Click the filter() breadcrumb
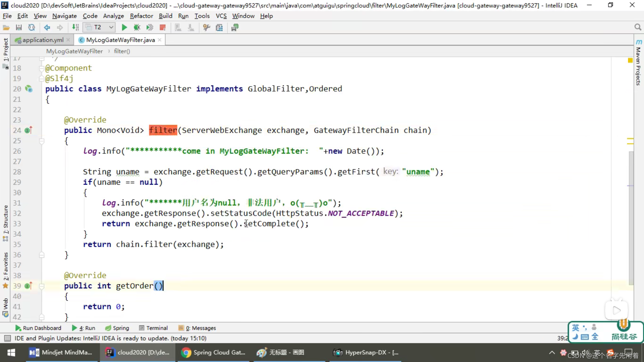 (x=122, y=51)
